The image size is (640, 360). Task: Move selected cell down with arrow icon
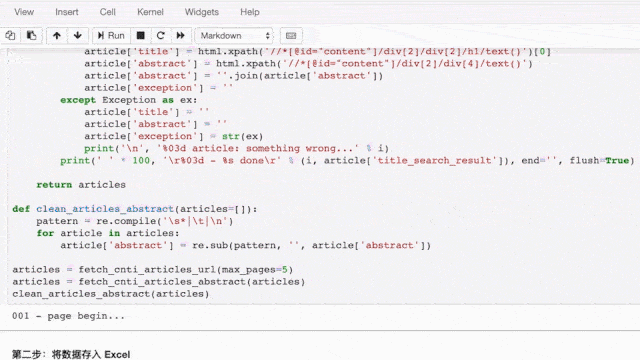point(78,36)
